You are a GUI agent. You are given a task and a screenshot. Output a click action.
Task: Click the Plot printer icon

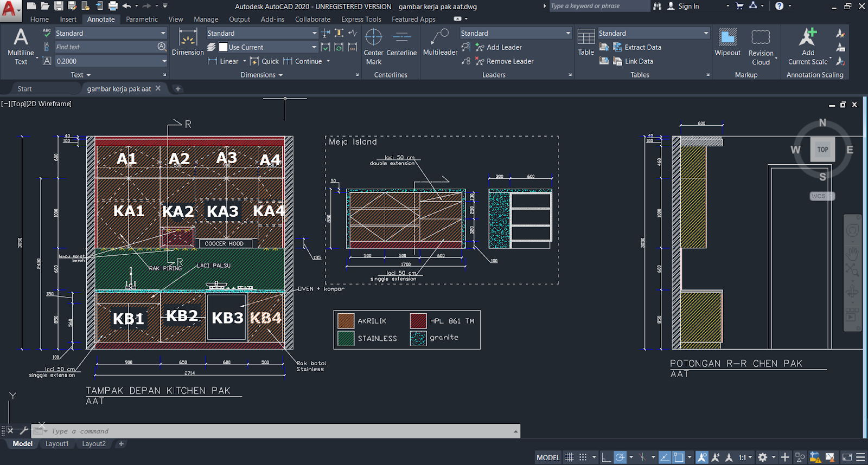[x=113, y=6]
